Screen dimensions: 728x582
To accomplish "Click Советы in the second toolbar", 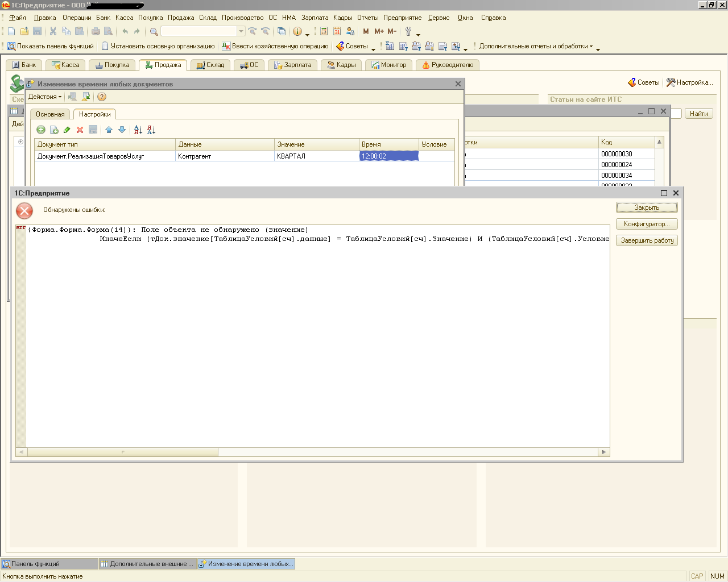I will (x=352, y=46).
